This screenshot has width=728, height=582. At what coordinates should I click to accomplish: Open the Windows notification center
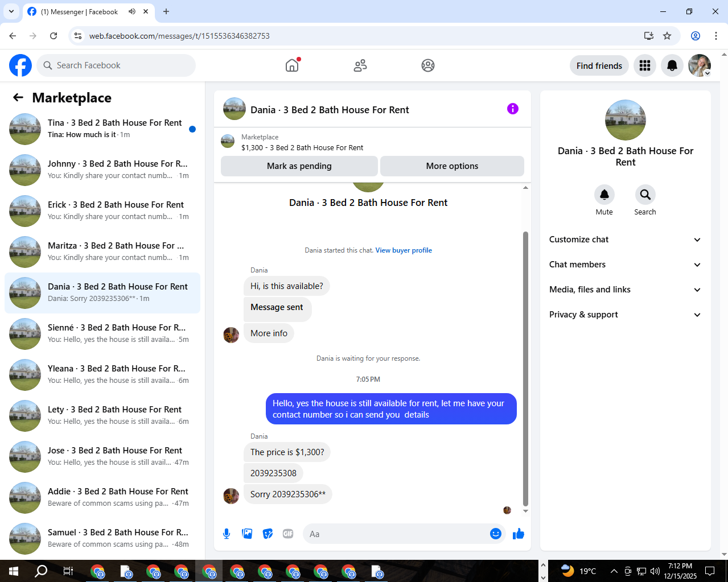point(710,571)
